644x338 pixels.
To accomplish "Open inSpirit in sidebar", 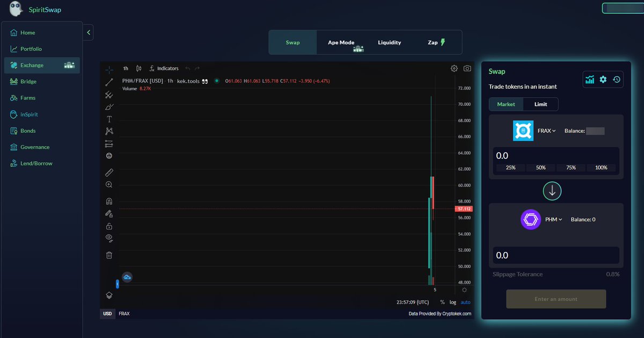I will point(42,114).
